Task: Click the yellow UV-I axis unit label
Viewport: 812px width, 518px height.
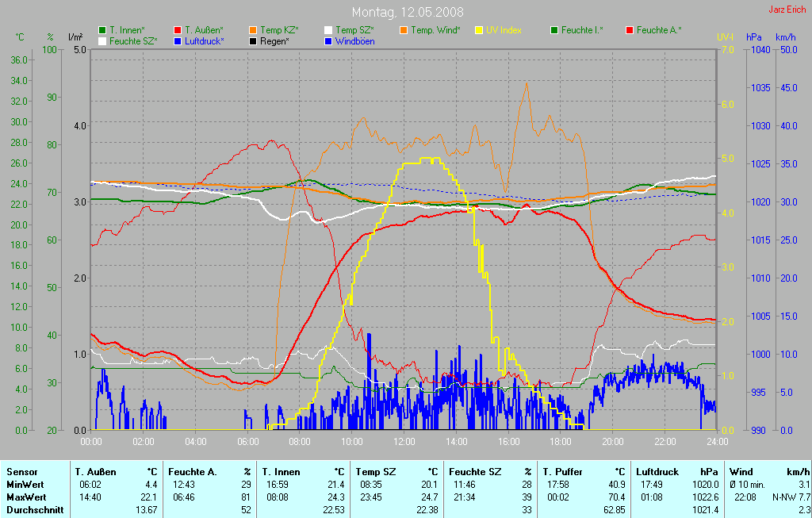Action: coord(725,37)
